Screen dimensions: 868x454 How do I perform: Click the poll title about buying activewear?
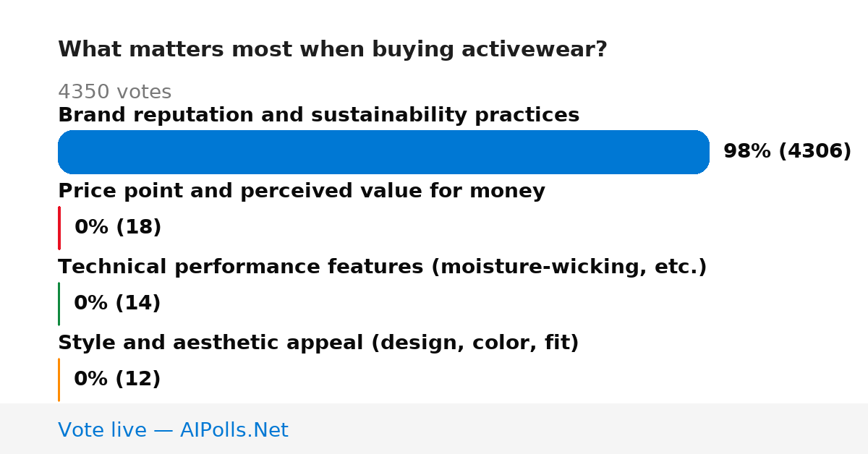pyautogui.click(x=333, y=50)
